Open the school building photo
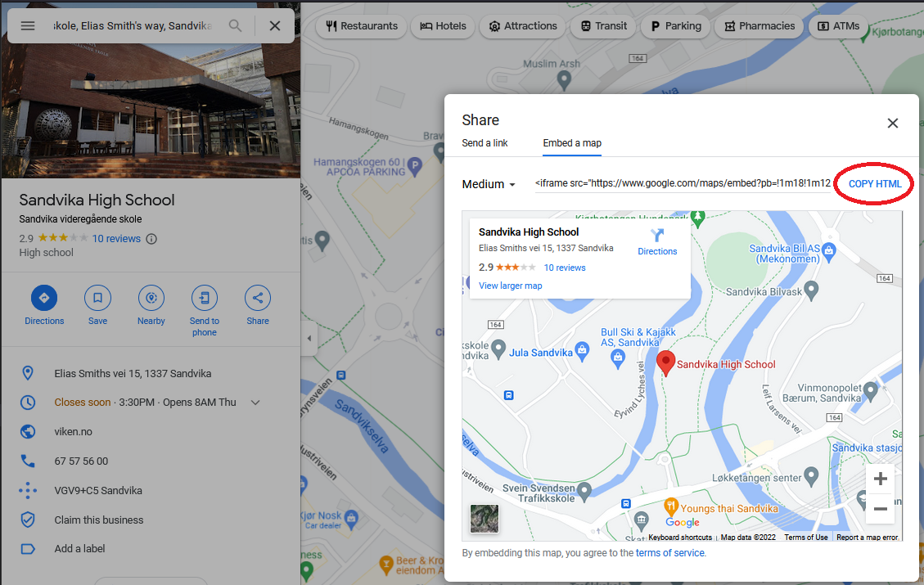 click(151, 110)
